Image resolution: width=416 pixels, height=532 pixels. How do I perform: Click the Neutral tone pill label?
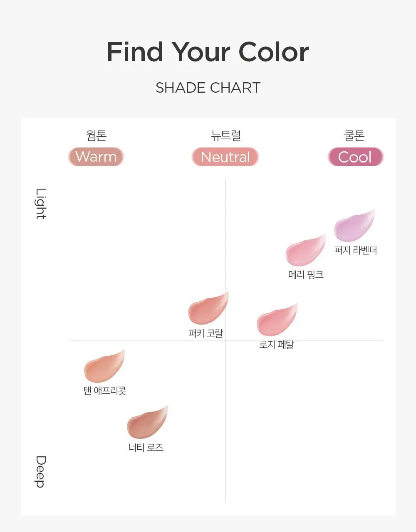pos(225,157)
